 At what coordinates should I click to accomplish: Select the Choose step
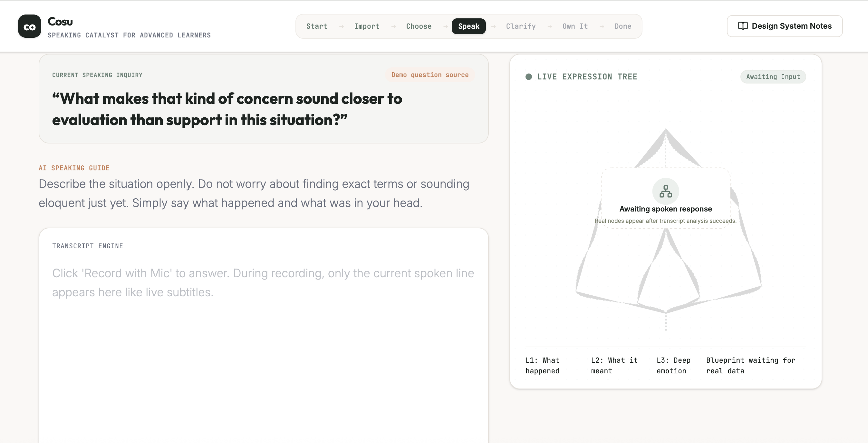(x=419, y=26)
